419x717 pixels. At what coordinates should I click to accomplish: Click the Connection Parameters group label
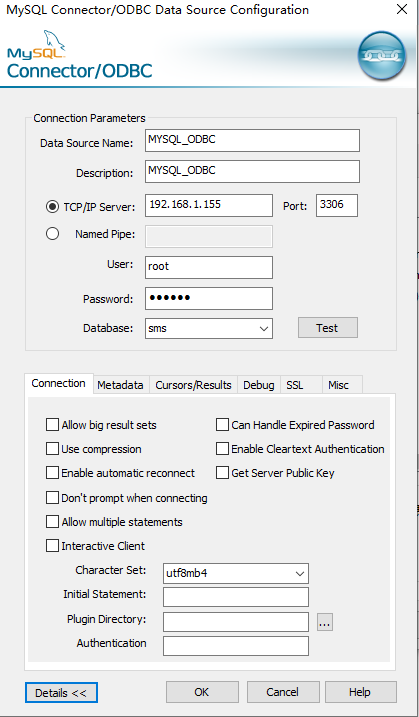[90, 118]
